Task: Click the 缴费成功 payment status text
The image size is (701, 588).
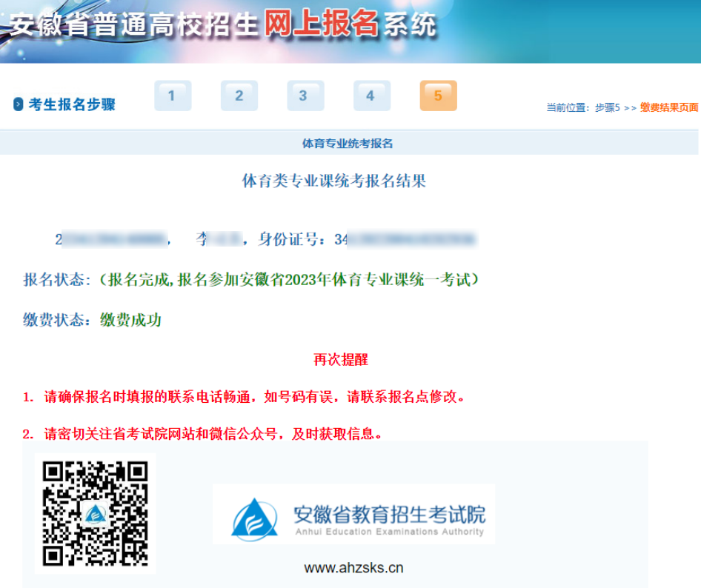Action: [x=131, y=320]
